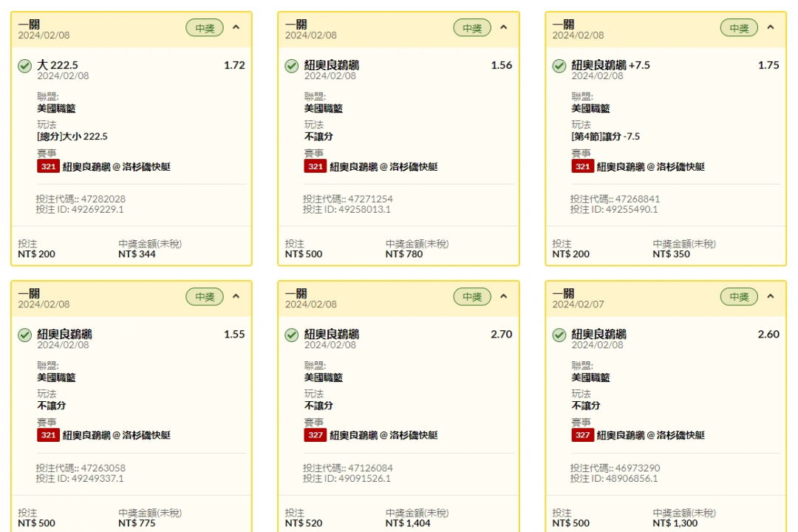The width and height of the screenshot is (798, 532).
Task: Click the red 321 badge on the 1.56 odds card
Action: tap(316, 166)
